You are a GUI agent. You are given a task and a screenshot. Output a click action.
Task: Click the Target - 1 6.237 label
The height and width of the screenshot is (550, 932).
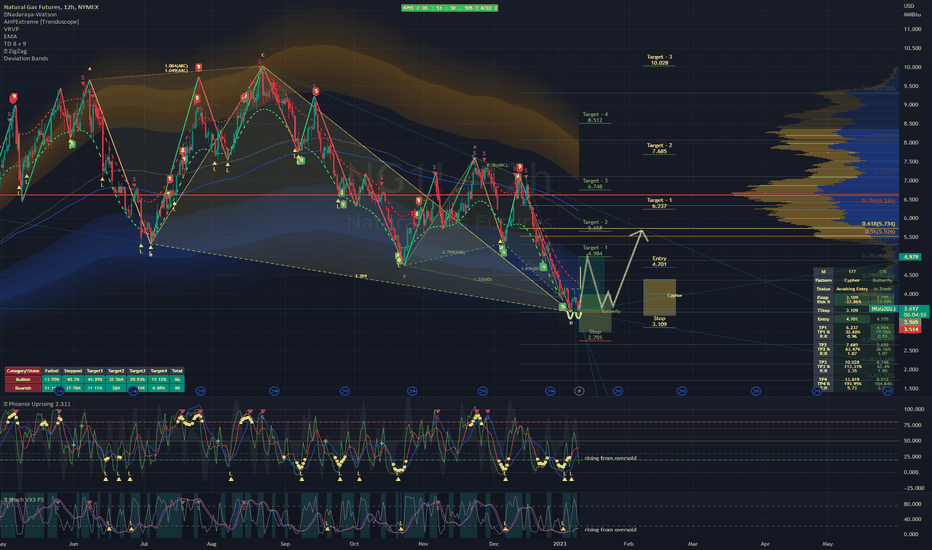click(x=659, y=203)
